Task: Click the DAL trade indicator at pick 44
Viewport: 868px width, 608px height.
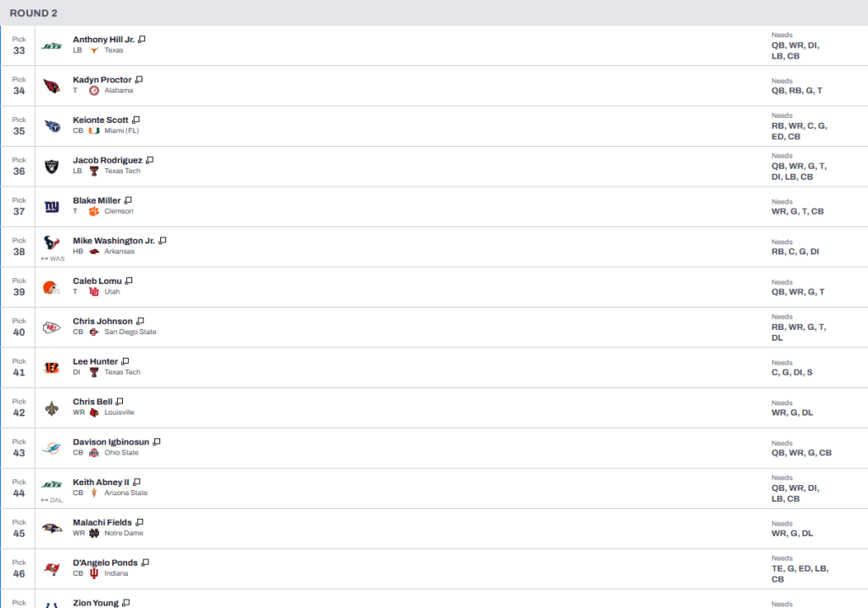Action: [x=52, y=500]
